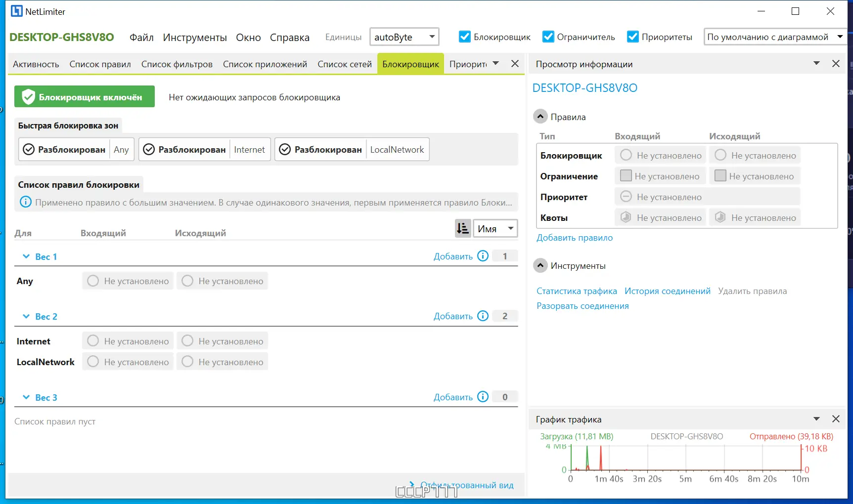Image resolution: width=853 pixels, height=504 pixels.
Task: Set outgoing Блокировщик rule in info panel
Action: [x=755, y=155]
